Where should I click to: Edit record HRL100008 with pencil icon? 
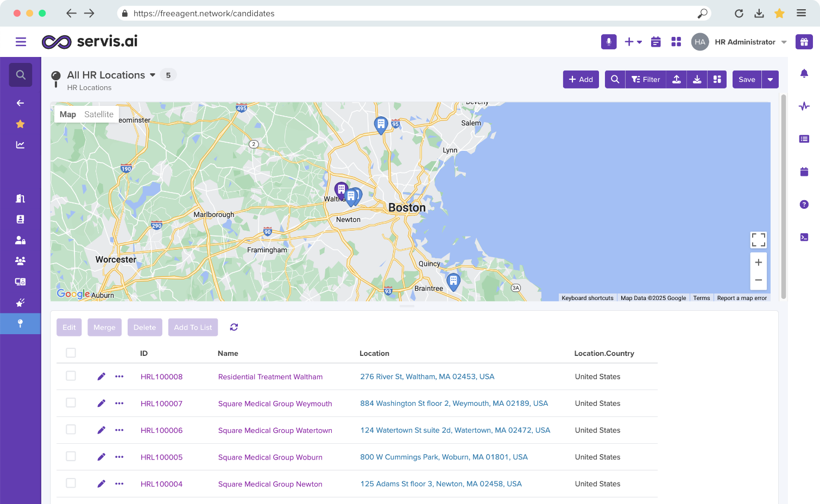(x=102, y=377)
